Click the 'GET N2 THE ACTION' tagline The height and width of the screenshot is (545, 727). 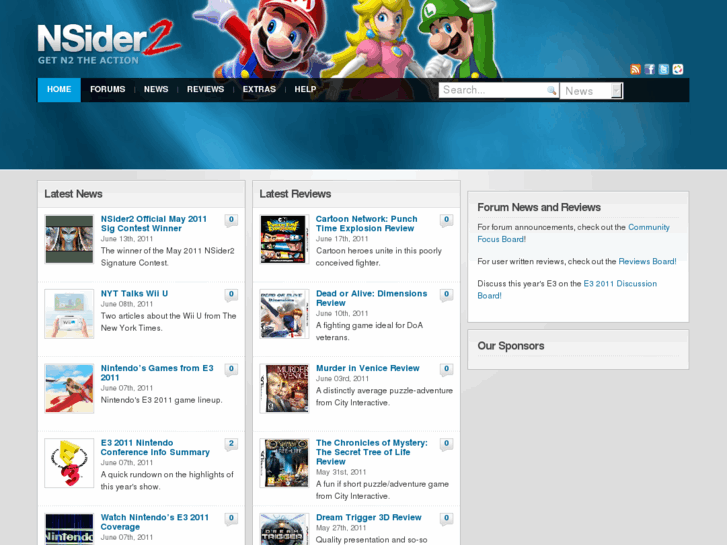click(x=88, y=60)
